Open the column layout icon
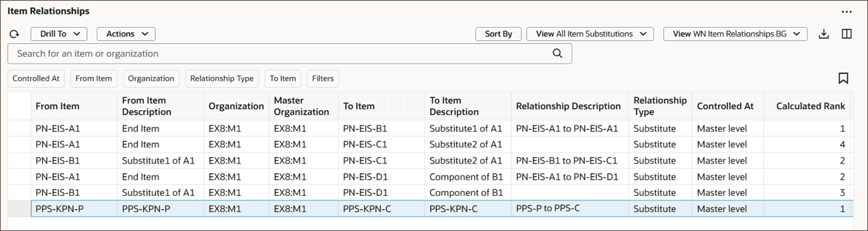Image resolution: width=868 pixels, height=231 pixels. coord(847,34)
